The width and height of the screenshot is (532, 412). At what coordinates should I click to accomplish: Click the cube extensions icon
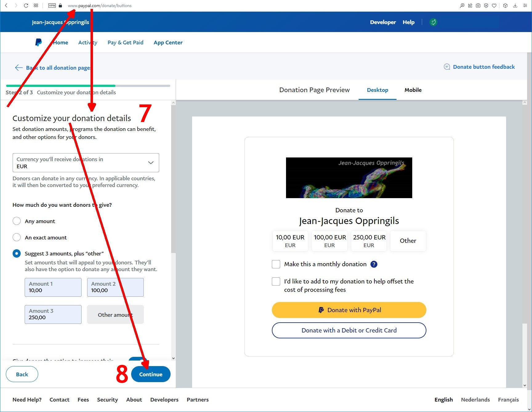[x=505, y=6]
